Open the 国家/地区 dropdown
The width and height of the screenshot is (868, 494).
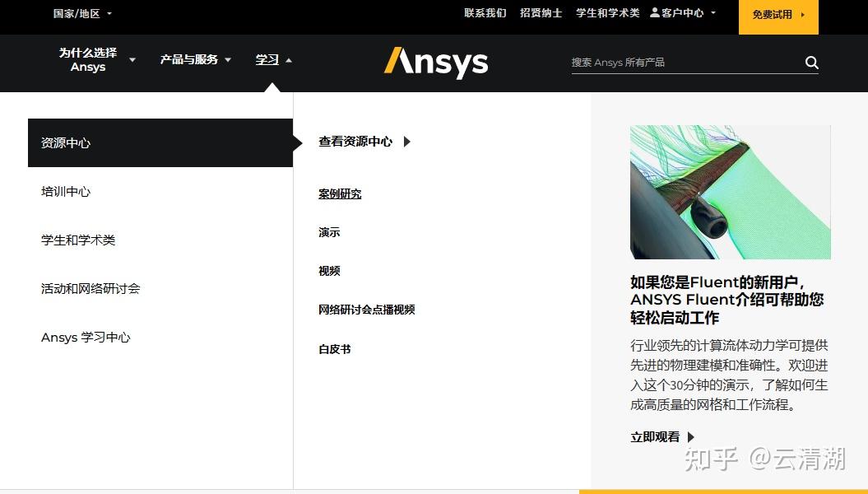coord(80,12)
